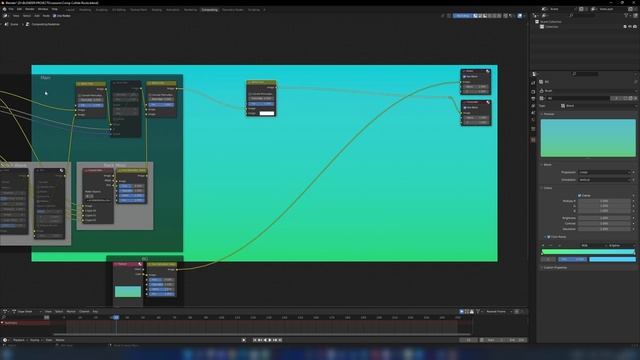The image size is (640, 360).
Task: Open the Marker menu in the Dope Sheet header
Action: click(71, 311)
